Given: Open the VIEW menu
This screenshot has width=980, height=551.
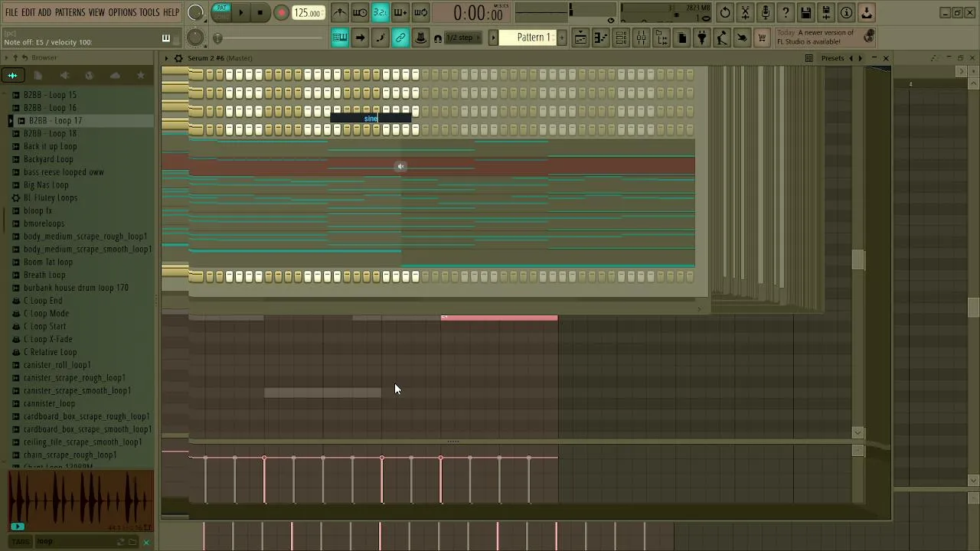Looking at the screenshot, I should click(x=96, y=12).
